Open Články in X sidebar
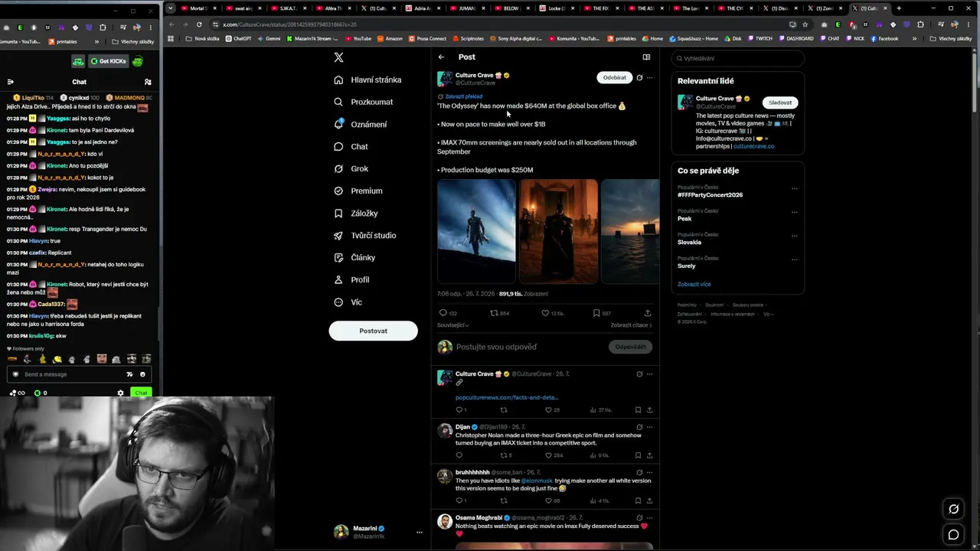Image resolution: width=980 pixels, height=551 pixels. [354, 258]
